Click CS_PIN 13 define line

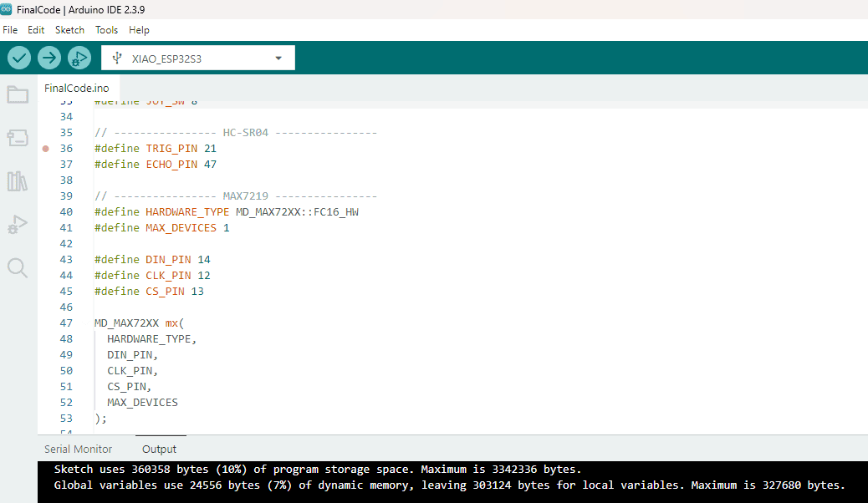click(149, 291)
